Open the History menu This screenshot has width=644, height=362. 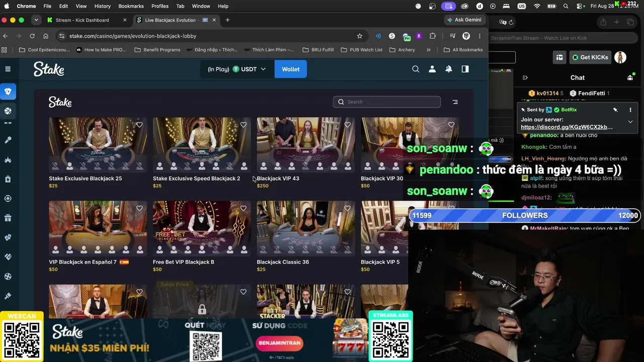102,6
